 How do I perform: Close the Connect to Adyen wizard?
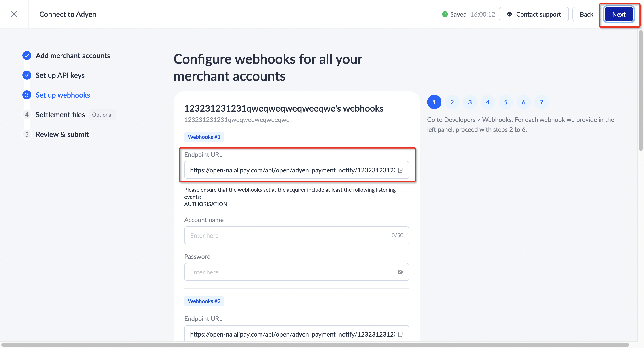[14, 14]
